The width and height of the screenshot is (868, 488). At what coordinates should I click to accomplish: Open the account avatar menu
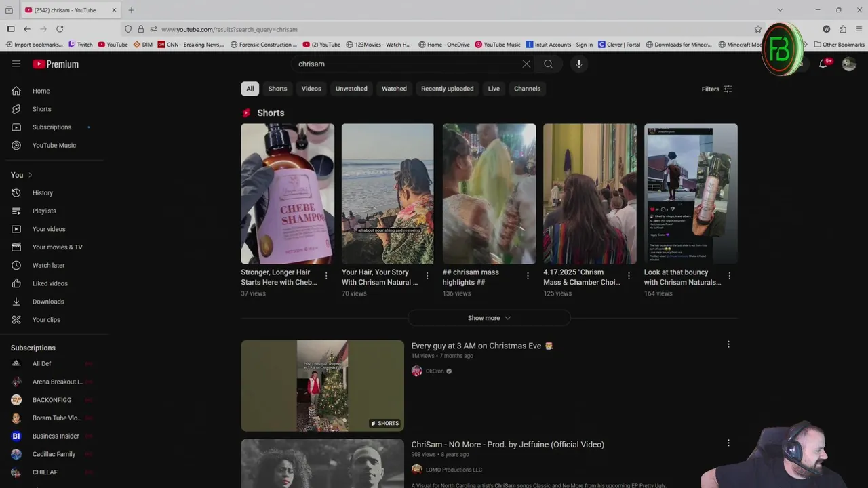click(x=849, y=64)
